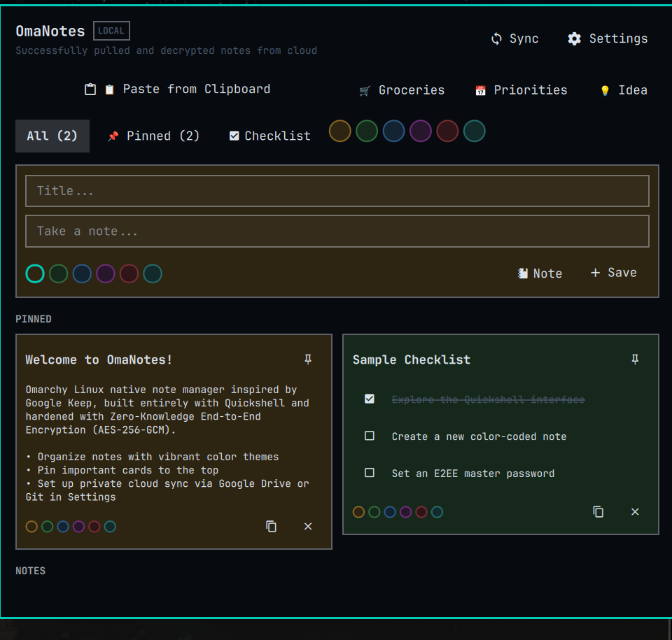The height and width of the screenshot is (640, 672).
Task: Delete the Sample Checklist note
Action: coord(635,511)
